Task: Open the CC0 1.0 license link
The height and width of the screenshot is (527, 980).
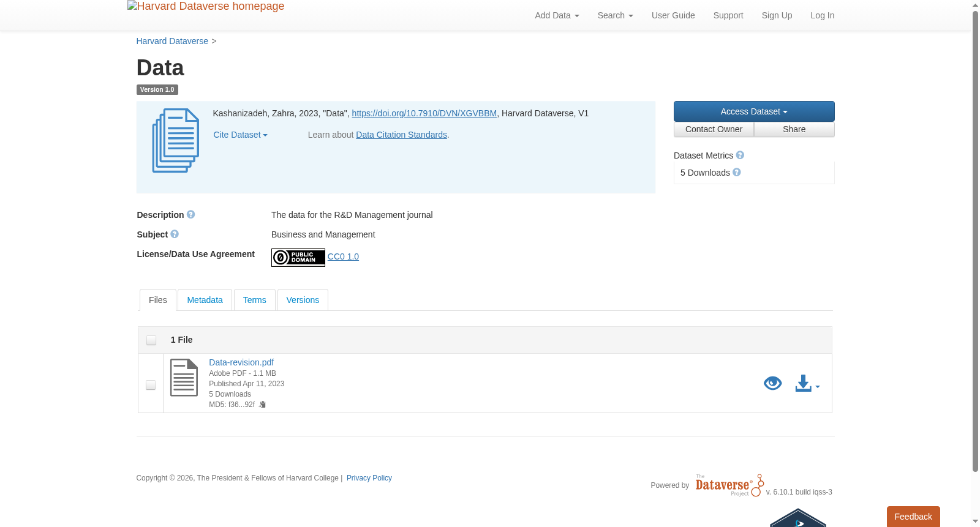Action: click(343, 256)
